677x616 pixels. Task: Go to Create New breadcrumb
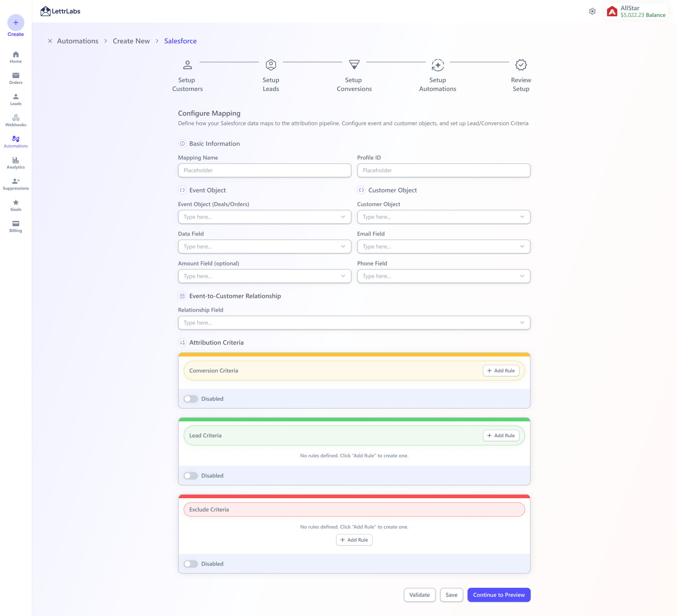pyautogui.click(x=131, y=41)
